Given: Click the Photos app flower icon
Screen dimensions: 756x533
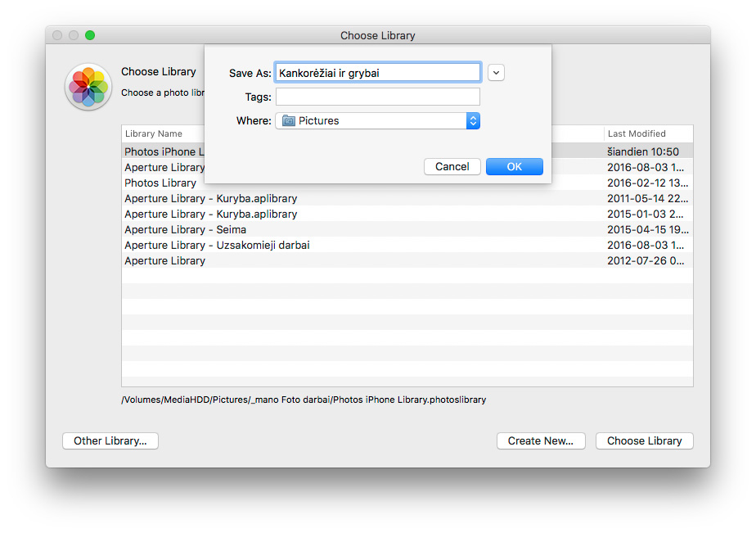Looking at the screenshot, I should tap(88, 87).
